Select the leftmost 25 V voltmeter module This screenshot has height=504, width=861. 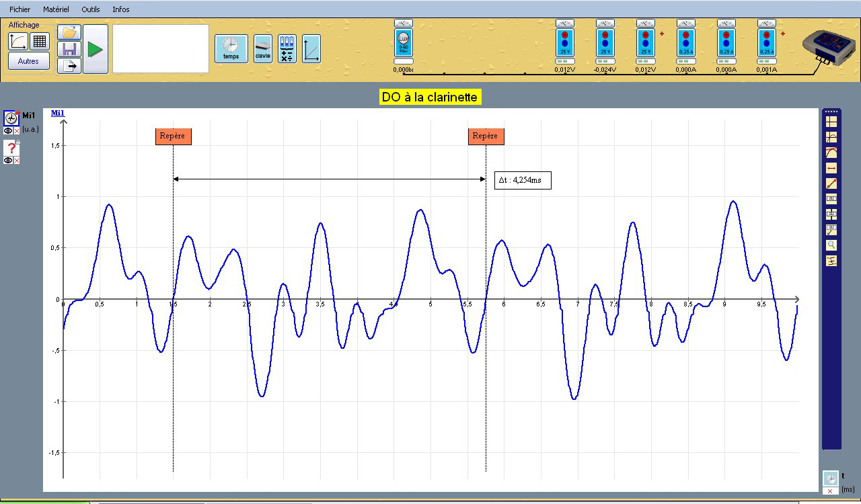pos(565,43)
